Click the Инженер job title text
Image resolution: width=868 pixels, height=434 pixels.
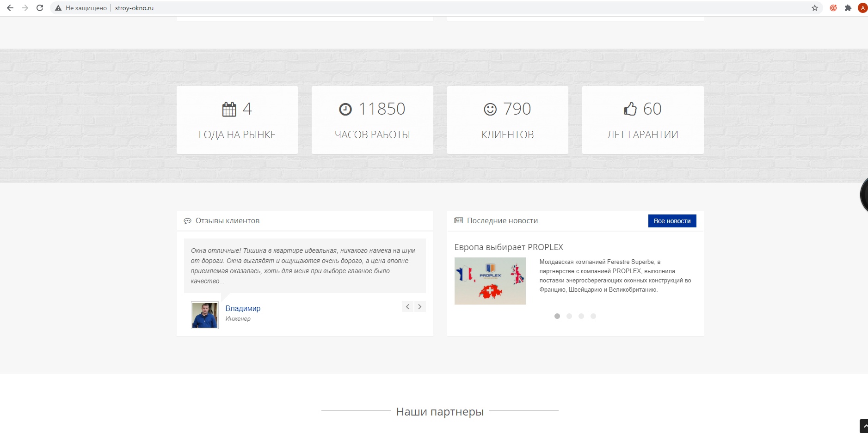(x=238, y=319)
